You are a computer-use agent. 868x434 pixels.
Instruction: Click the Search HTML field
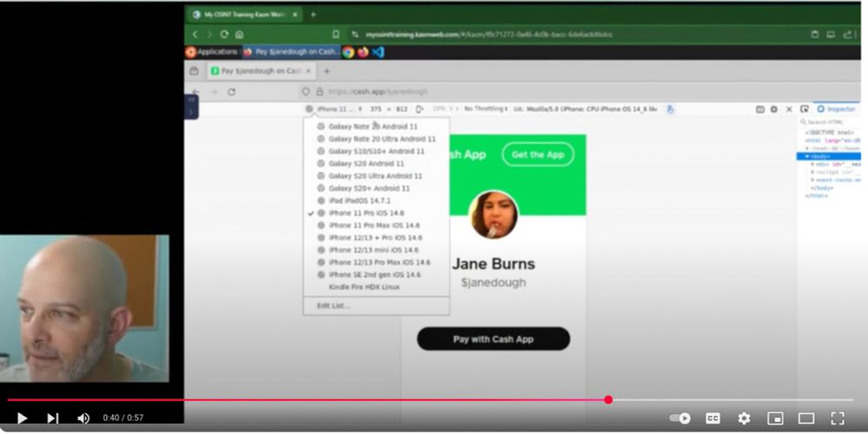point(830,122)
